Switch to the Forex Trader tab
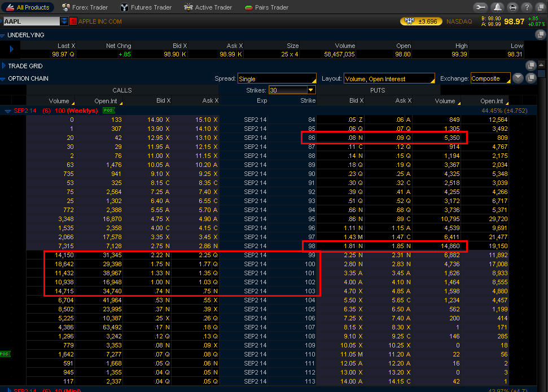The height and width of the screenshot is (392, 548). point(85,7)
